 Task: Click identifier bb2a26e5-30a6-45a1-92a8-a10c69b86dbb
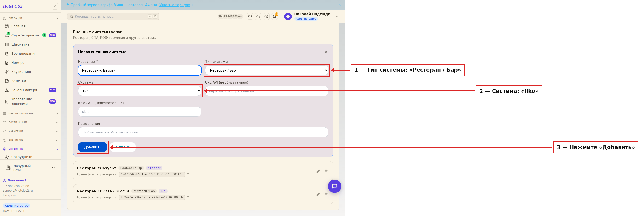(x=152, y=198)
